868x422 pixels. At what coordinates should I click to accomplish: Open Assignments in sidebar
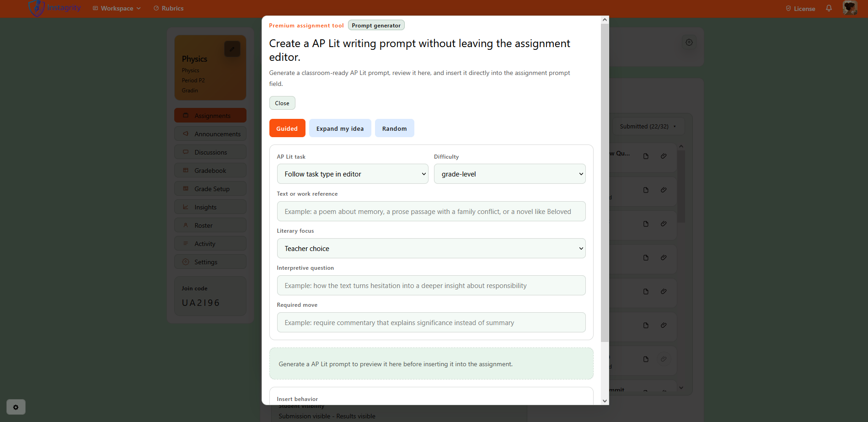click(210, 115)
